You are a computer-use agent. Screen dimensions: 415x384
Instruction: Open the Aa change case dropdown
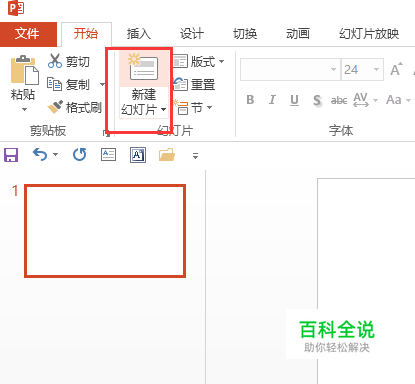[398, 100]
